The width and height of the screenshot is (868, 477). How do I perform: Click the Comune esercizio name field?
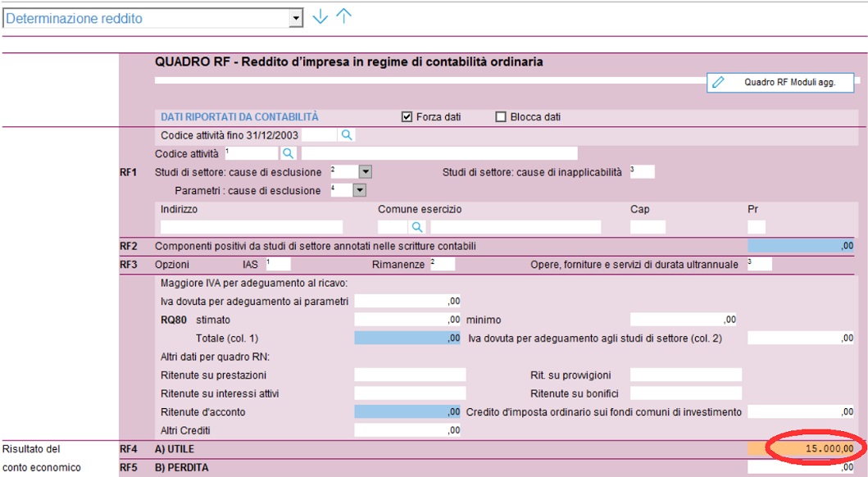(516, 227)
